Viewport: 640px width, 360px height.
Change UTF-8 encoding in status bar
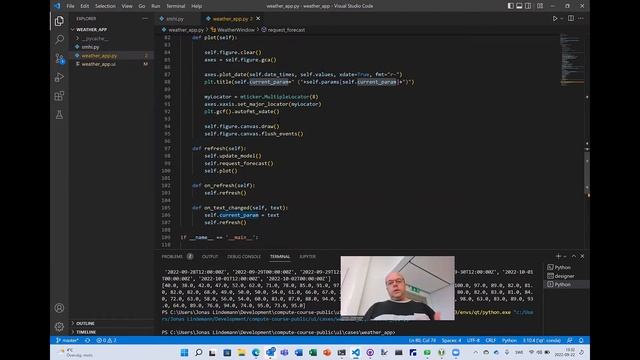point(473,340)
